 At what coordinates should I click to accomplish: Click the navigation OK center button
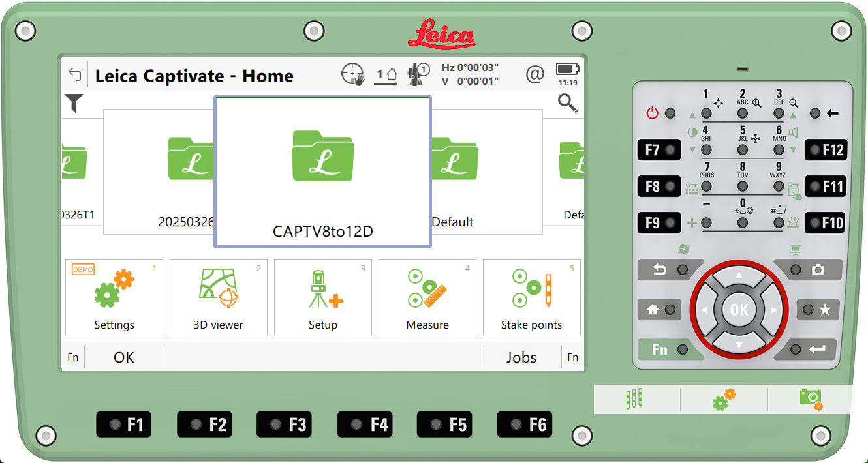(739, 309)
